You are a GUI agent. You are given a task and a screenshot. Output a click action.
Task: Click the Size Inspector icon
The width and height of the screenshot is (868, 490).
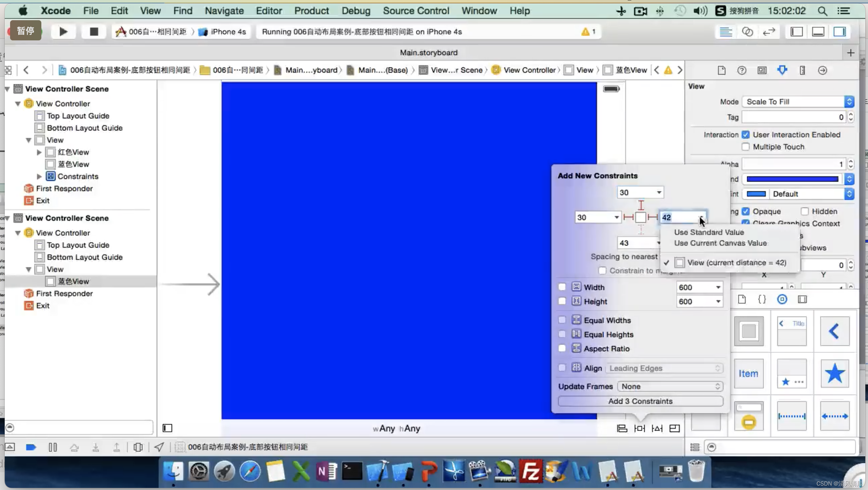click(x=802, y=70)
